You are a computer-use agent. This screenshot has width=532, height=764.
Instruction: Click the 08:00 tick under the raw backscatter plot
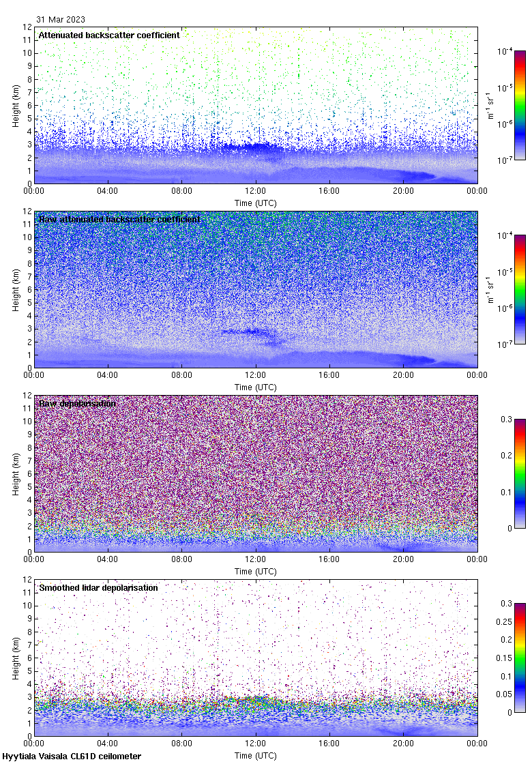(x=181, y=375)
